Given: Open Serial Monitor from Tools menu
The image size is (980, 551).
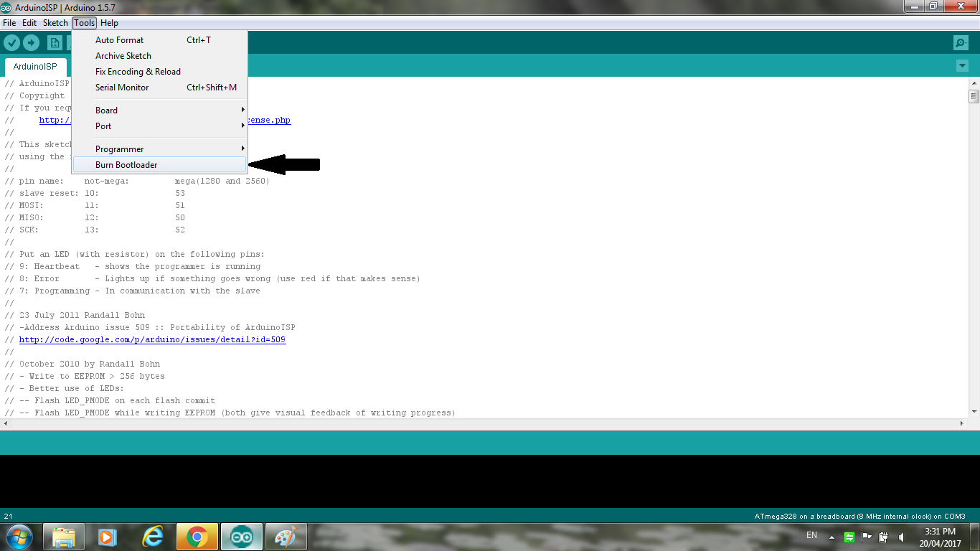Looking at the screenshot, I should pos(159,88).
